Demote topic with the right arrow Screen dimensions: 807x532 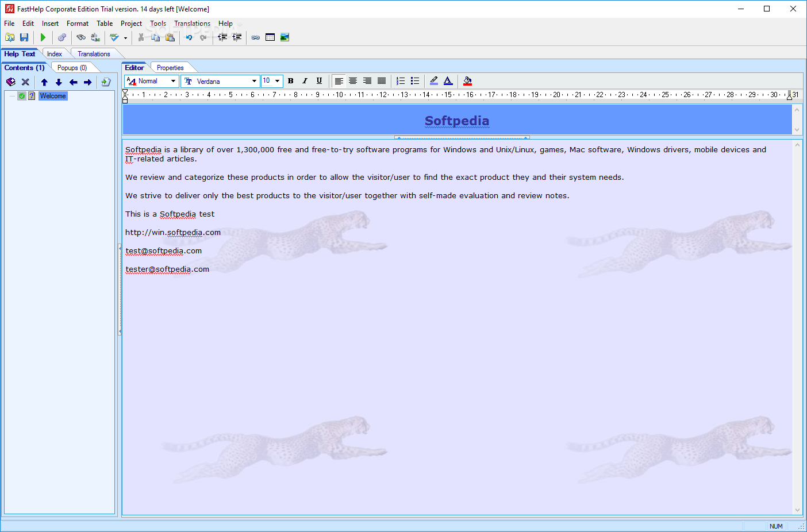pos(87,82)
